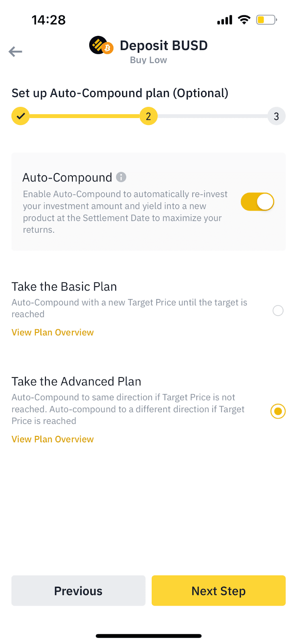
Task: Tap the cellular signal strength icon
Action: click(225, 20)
